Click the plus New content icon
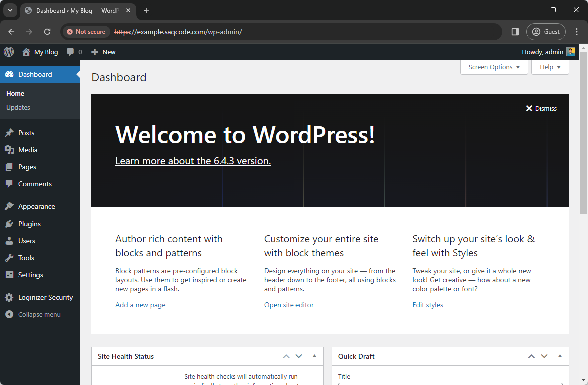 tap(95, 52)
